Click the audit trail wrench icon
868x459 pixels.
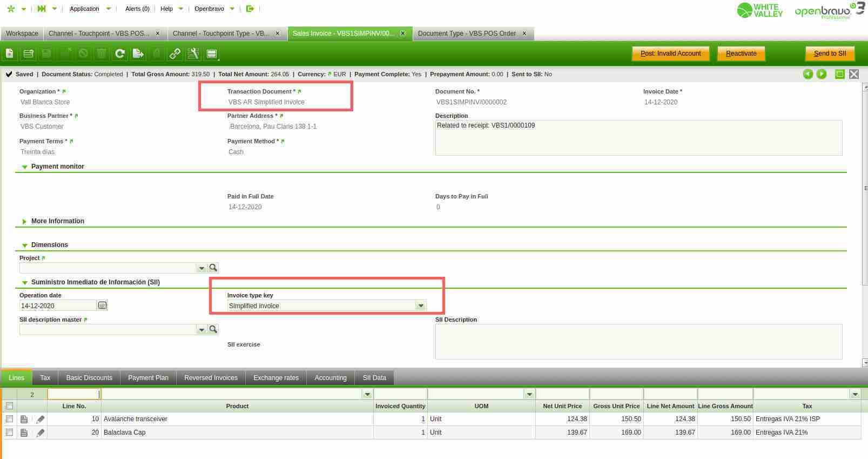193,54
